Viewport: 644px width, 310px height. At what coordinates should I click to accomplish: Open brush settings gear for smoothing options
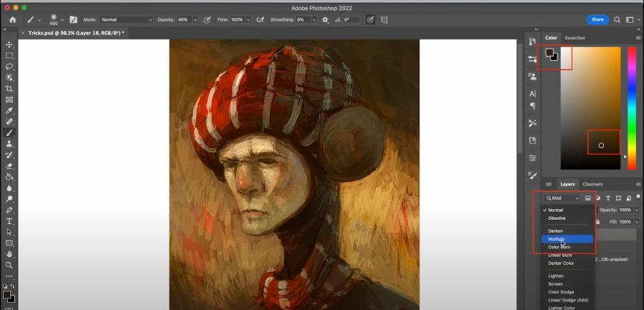[326, 20]
